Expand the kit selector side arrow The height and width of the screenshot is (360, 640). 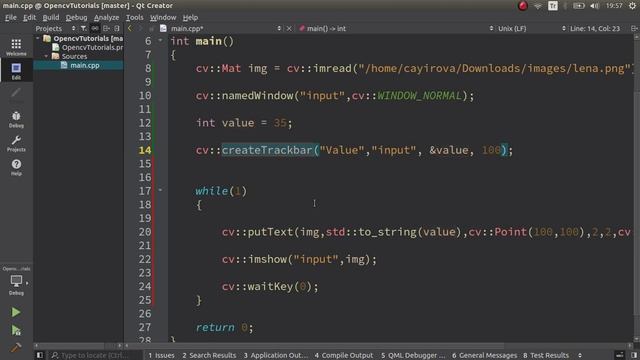27,282
